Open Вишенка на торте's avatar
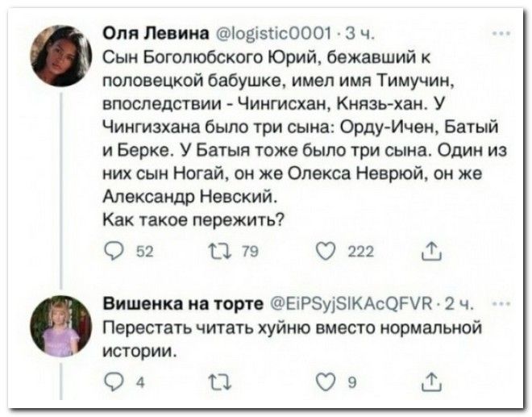The height and width of the screenshot is (417, 532). [x=61, y=327]
